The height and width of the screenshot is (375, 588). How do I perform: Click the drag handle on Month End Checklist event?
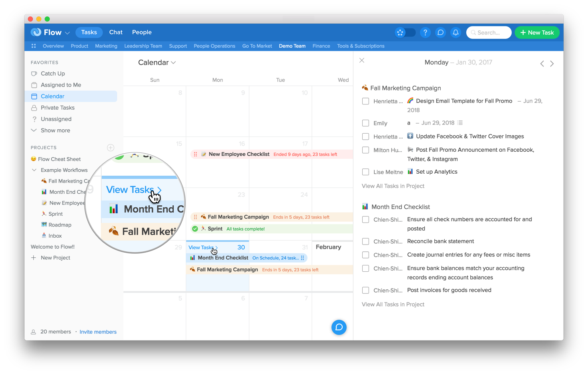tap(303, 258)
